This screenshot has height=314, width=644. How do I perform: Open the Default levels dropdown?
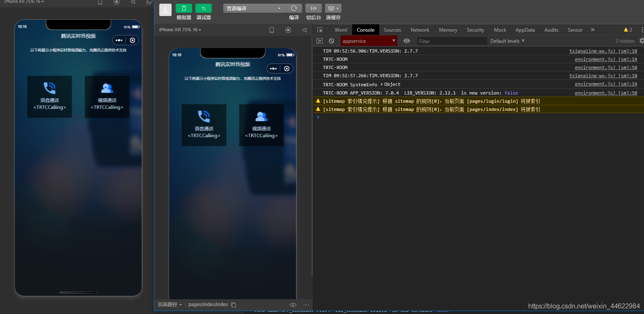tap(508, 41)
